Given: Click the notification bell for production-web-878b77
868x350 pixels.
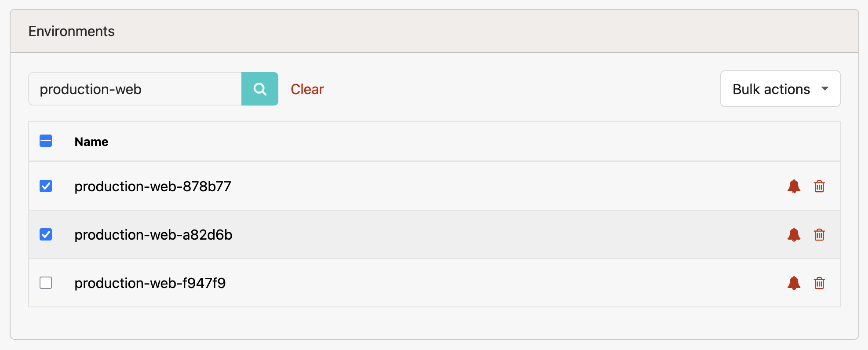Looking at the screenshot, I should coord(794,186).
